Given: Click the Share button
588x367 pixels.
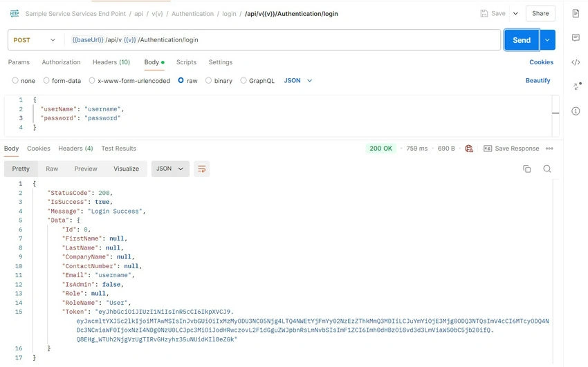Looking at the screenshot, I should point(540,14).
